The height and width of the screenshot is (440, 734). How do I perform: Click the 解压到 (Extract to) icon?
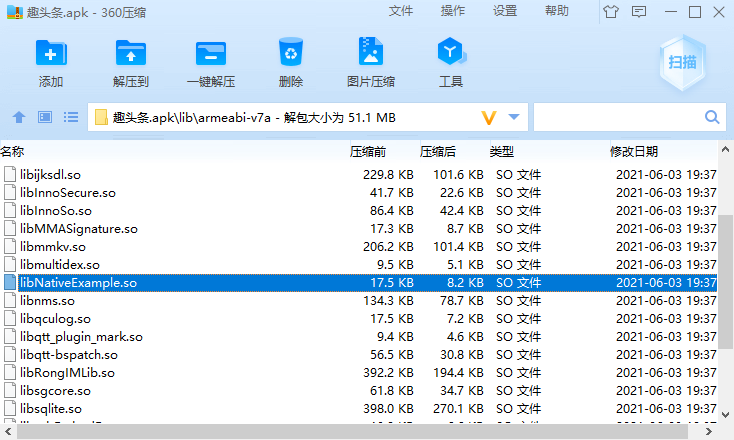pyautogui.click(x=131, y=53)
